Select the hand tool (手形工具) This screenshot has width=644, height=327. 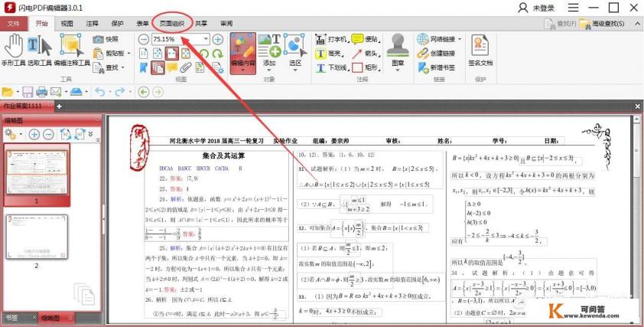(15, 48)
